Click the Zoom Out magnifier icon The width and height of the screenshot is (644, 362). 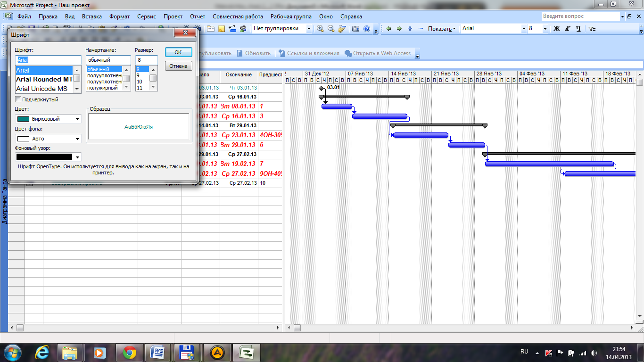coord(331,29)
